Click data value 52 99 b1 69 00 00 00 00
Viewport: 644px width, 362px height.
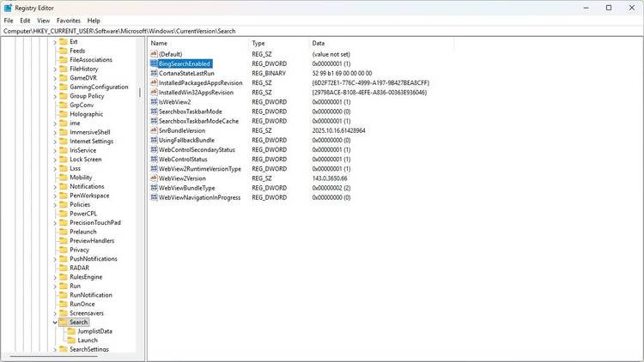(342, 73)
